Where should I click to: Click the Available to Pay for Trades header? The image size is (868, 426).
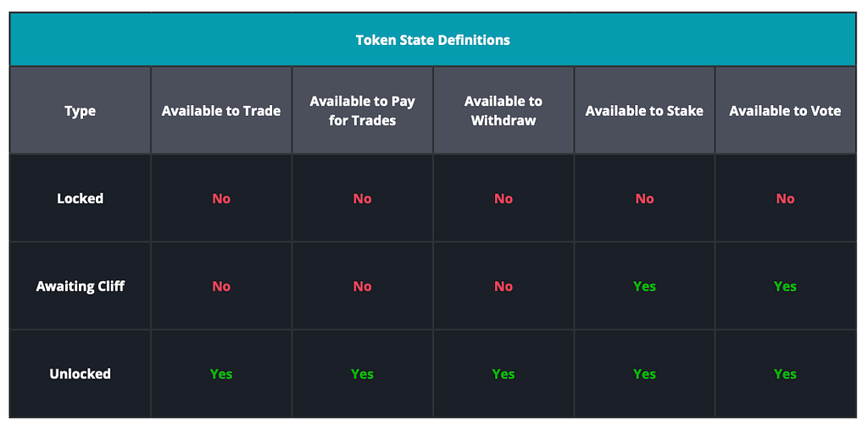[x=362, y=111]
